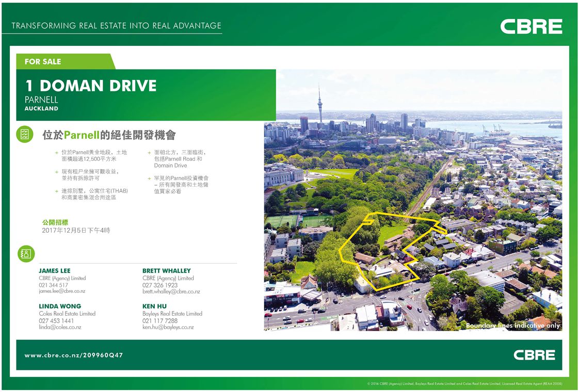
Task: Click the 'PARNELL' suburb text
Action: [41, 100]
